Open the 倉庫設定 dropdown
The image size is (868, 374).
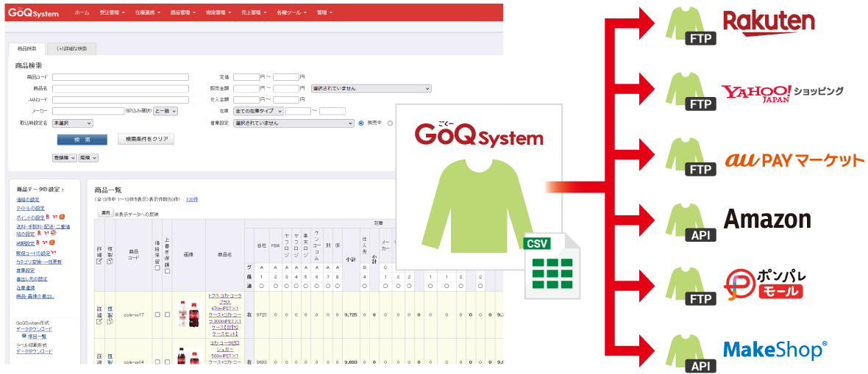click(294, 123)
